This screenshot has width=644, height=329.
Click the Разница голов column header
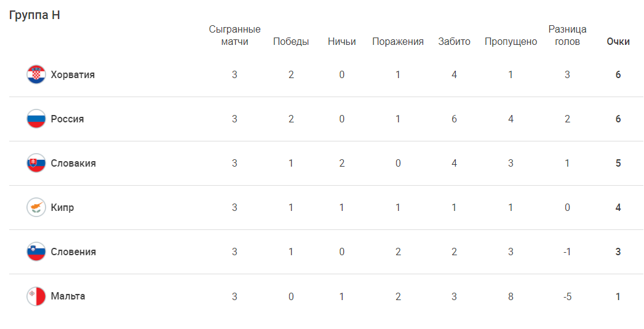567,36
